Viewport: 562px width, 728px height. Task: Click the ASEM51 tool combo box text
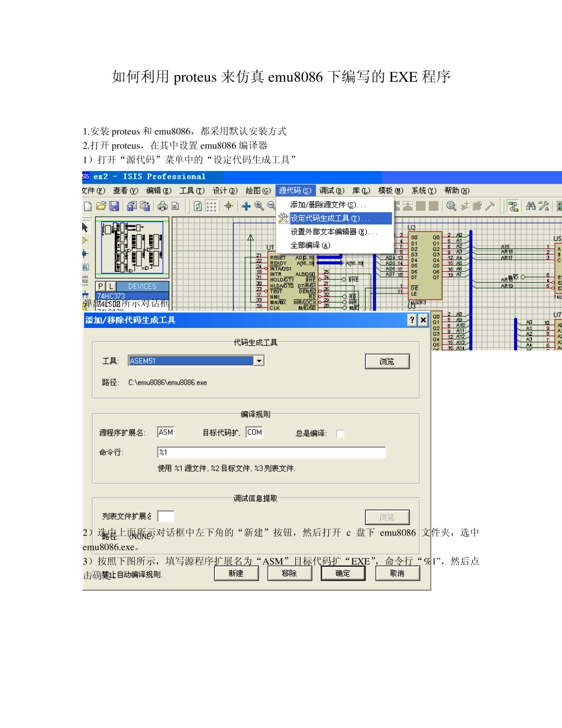190,360
